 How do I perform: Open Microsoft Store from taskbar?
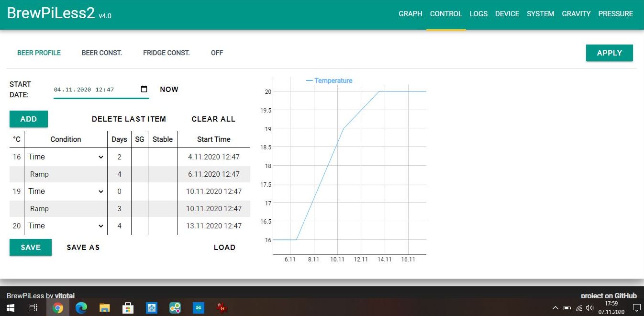pyautogui.click(x=128, y=308)
